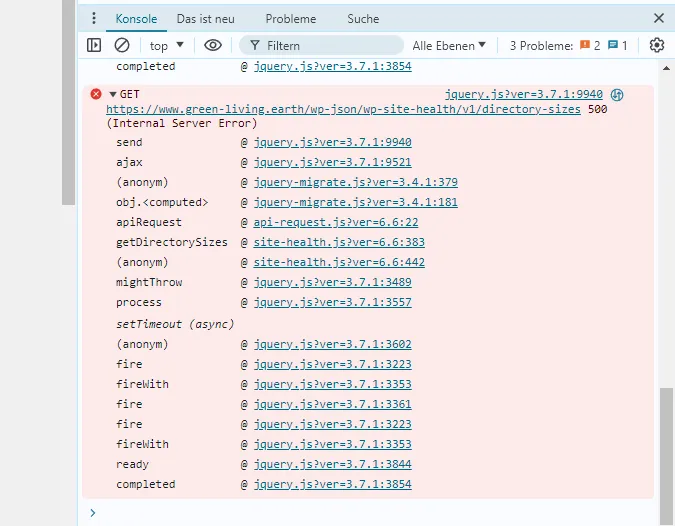Click the red error icon beside GET
The height and width of the screenshot is (526, 675).
pyautogui.click(x=96, y=94)
